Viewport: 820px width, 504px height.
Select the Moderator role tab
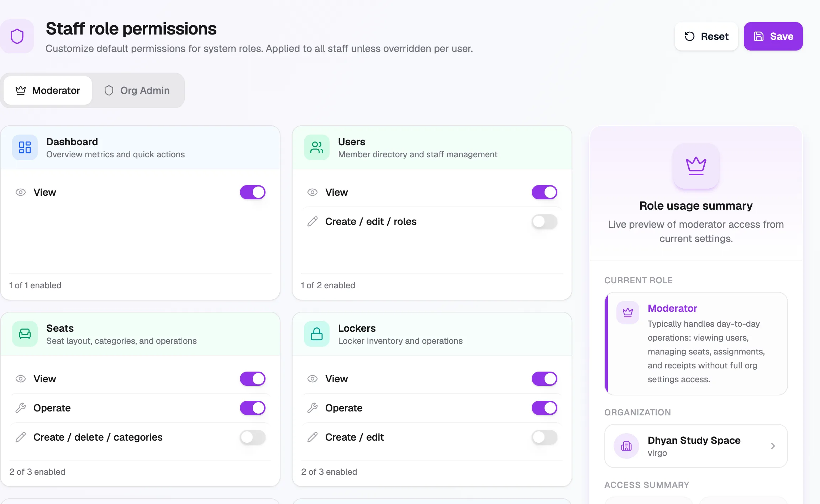point(48,90)
